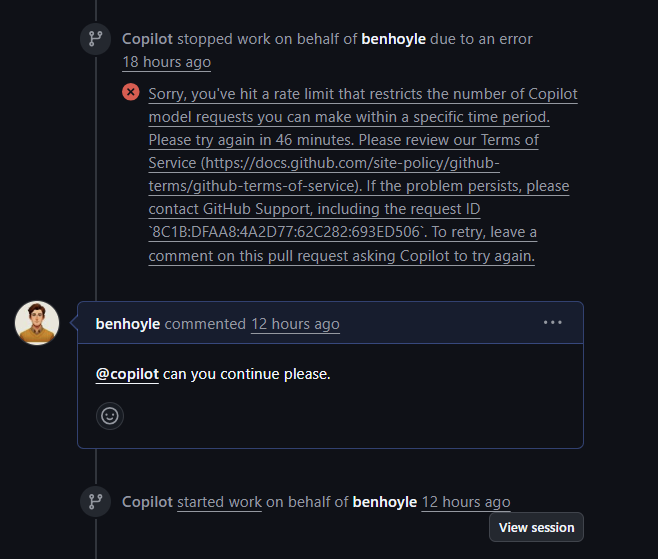658x559 pixels.
Task: Click the comment body text 'can you continue please'
Action: coord(246,374)
